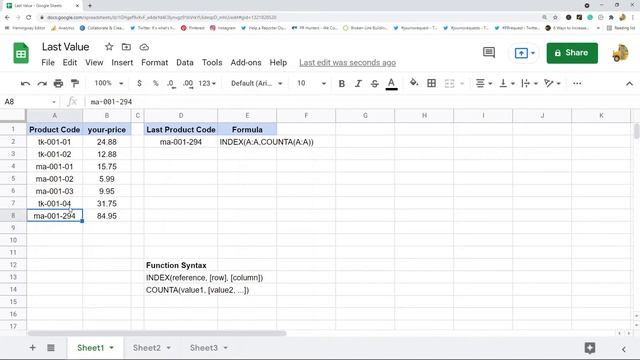Viewport: 640px width, 360px height.
Task: Show side panel with bottom chevron
Action: click(624, 349)
